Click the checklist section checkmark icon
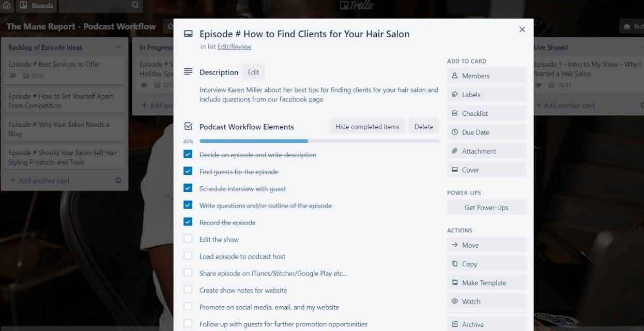The width and height of the screenshot is (644, 331). pyautogui.click(x=189, y=126)
